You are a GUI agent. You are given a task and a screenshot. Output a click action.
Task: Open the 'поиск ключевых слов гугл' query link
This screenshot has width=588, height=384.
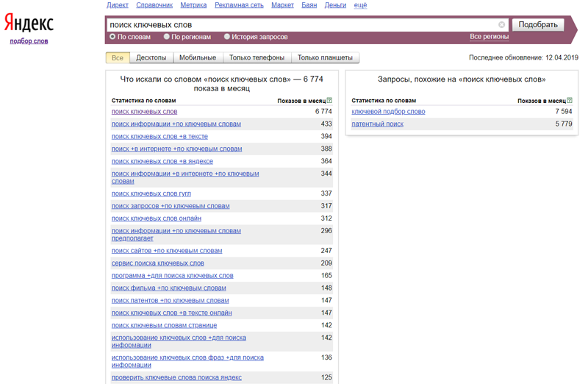[x=151, y=193]
